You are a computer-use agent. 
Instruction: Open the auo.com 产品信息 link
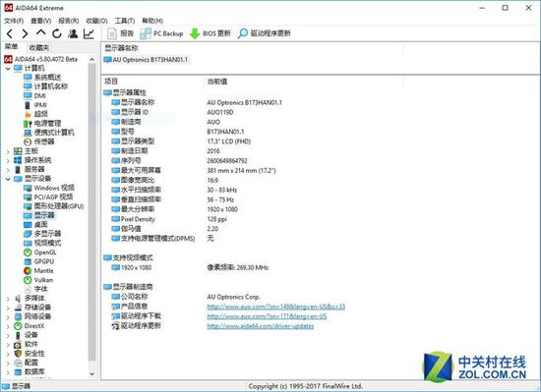click(x=276, y=307)
